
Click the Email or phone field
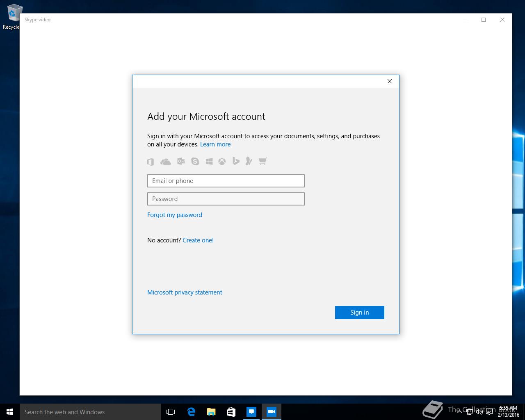coord(226,181)
